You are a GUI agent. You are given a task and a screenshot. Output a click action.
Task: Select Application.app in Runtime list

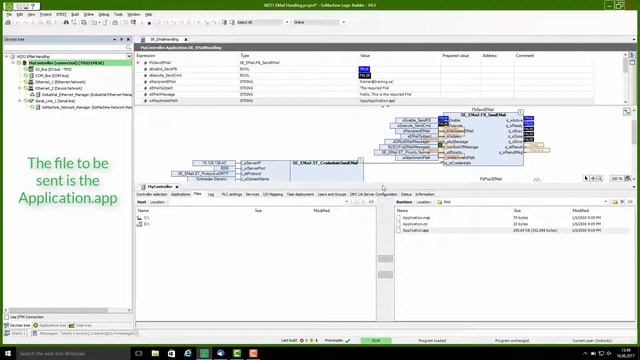(416, 231)
